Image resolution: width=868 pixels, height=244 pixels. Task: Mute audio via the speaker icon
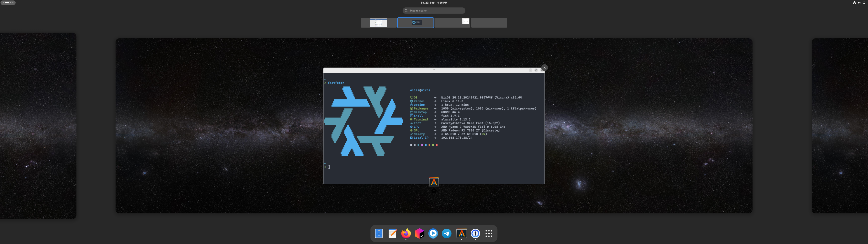pos(859,3)
